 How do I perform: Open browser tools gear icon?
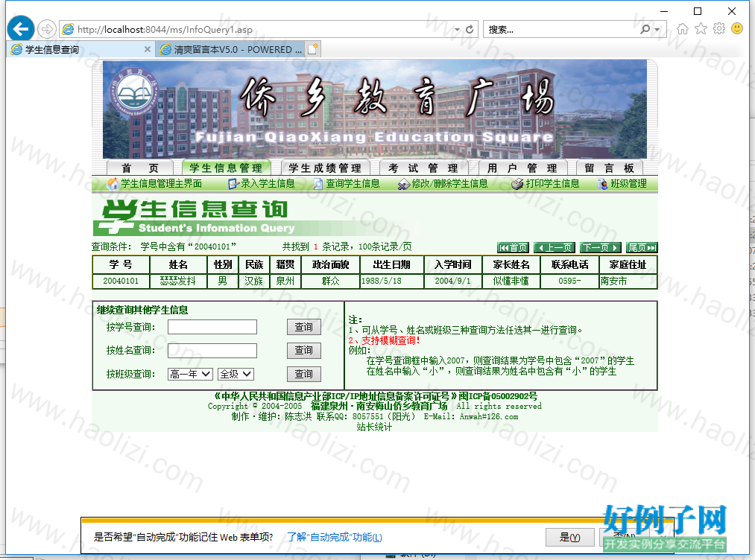tap(719, 29)
